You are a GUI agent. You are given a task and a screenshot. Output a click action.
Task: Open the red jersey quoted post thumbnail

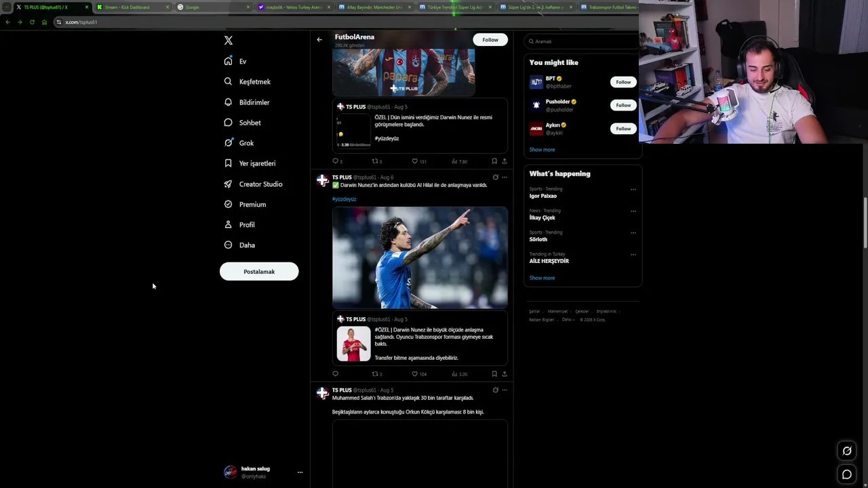click(354, 344)
